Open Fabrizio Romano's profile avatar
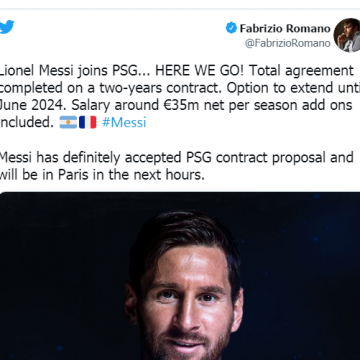Screen dimensions: 360x360 click(347, 35)
